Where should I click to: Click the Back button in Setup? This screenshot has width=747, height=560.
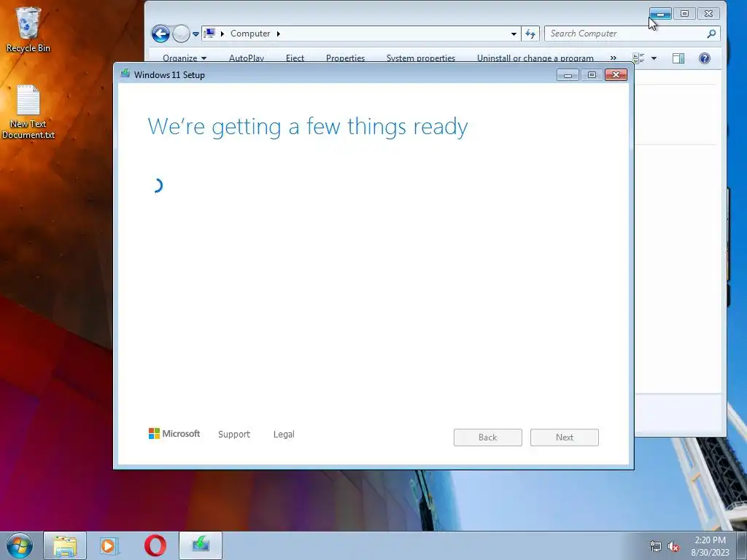pos(488,437)
